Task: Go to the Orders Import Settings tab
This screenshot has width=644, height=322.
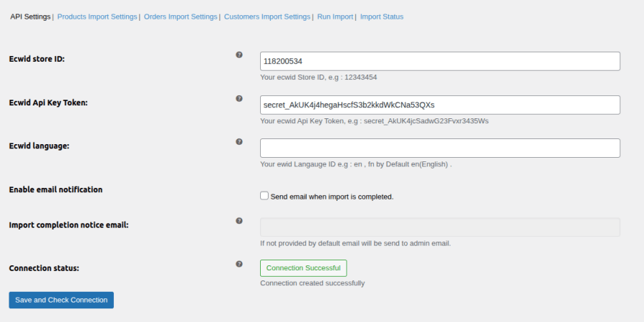Action: coord(180,16)
